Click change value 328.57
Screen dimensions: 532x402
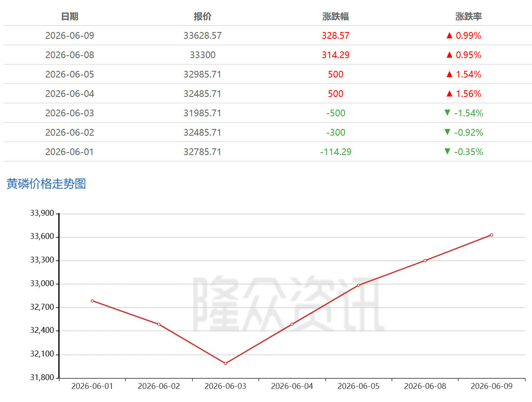point(335,35)
